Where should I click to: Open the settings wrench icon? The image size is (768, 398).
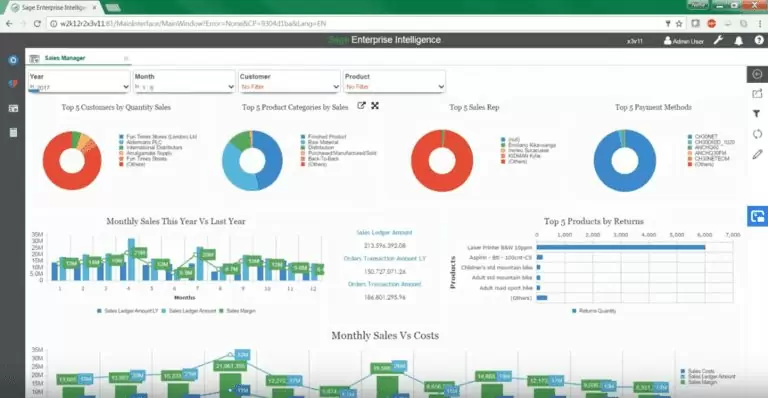coord(718,41)
